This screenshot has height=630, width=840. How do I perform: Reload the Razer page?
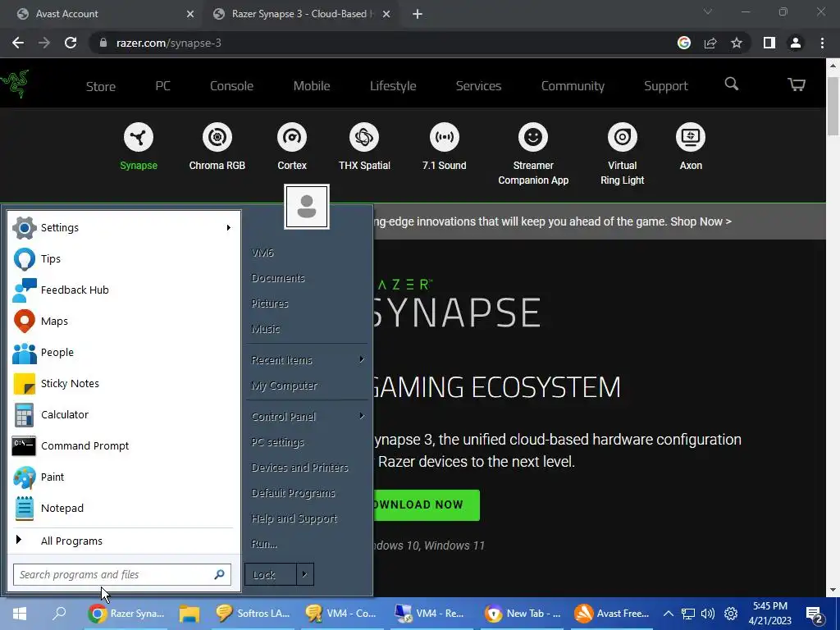(71, 43)
